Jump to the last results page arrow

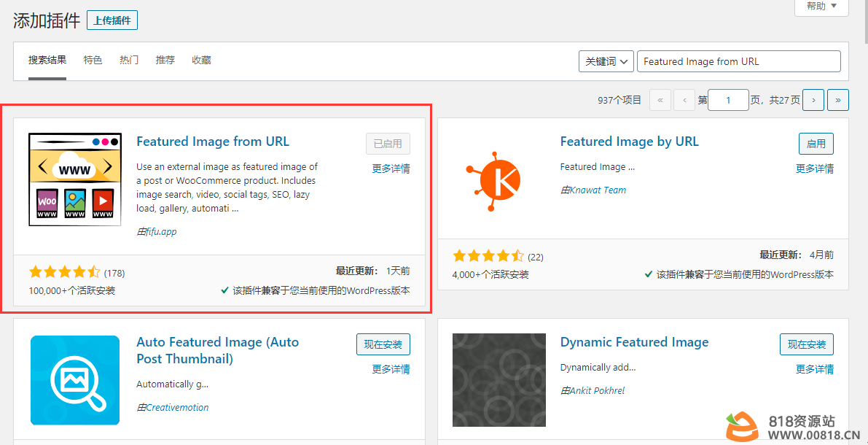point(838,100)
